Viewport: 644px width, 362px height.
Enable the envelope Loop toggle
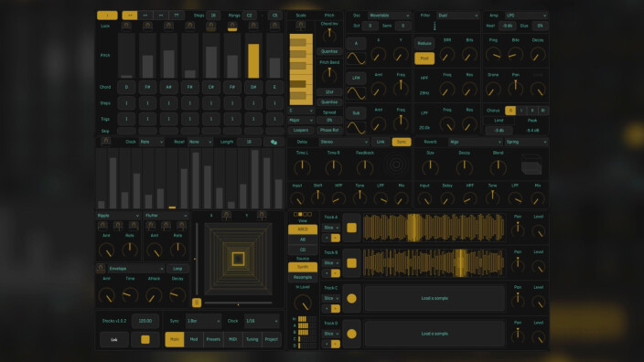(177, 269)
